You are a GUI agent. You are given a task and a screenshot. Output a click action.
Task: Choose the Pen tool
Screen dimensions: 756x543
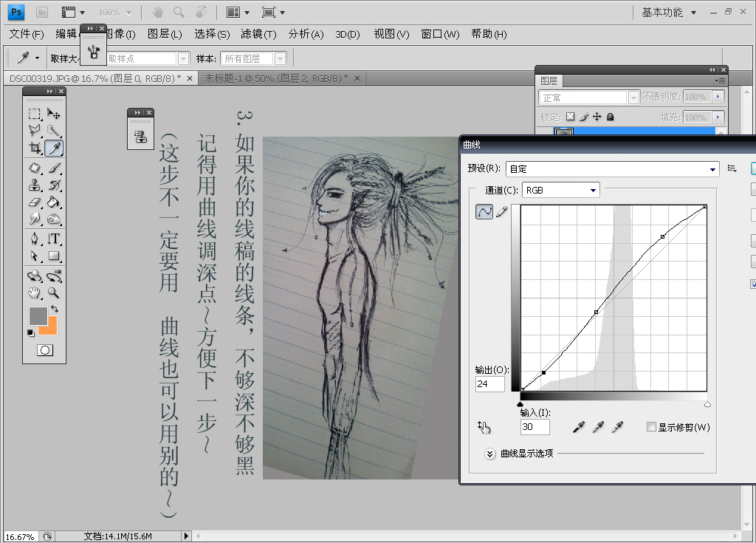pyautogui.click(x=35, y=239)
